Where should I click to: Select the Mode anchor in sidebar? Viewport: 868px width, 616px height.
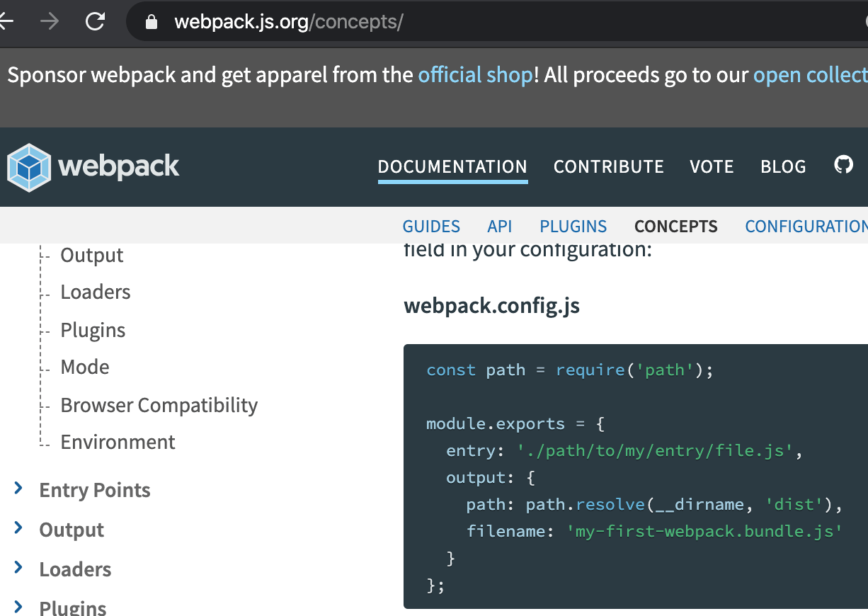point(85,367)
